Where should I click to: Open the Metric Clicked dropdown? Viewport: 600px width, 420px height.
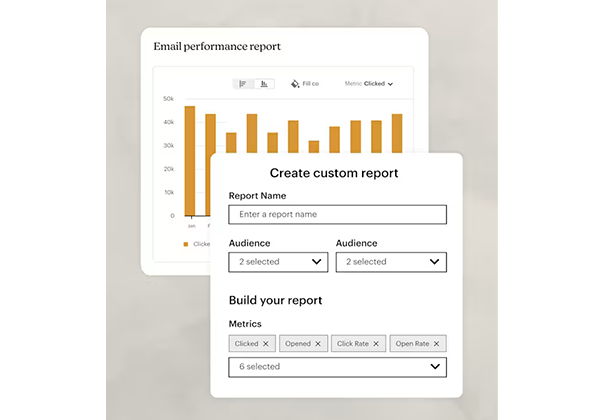(369, 84)
